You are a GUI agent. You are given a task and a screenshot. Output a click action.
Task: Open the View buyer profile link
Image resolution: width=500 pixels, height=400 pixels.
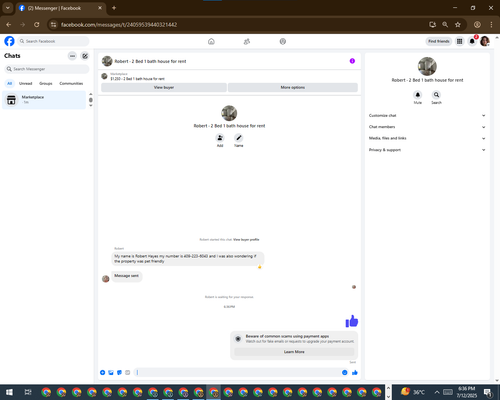tap(246, 239)
